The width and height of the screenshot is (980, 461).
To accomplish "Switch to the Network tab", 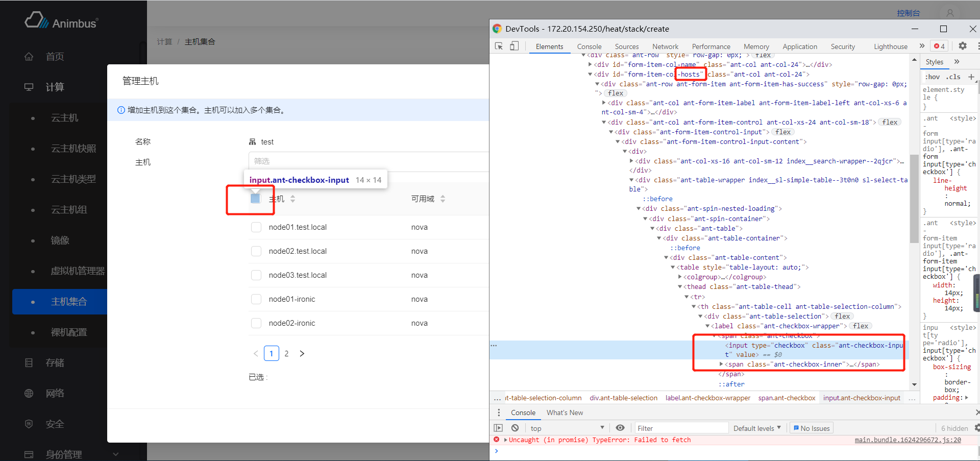I will (665, 46).
